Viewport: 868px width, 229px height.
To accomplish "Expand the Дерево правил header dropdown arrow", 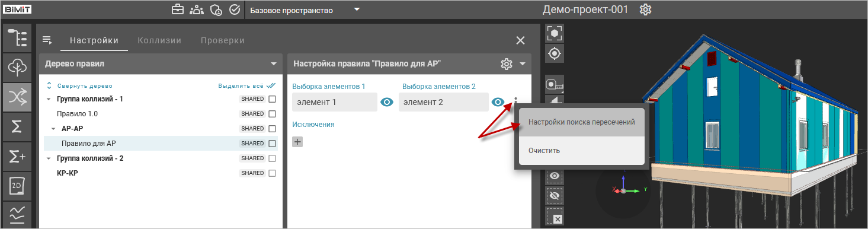I will pos(273,63).
